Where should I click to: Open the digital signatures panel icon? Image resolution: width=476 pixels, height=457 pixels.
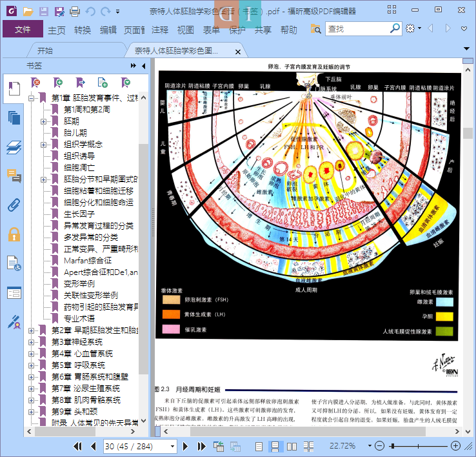pos(14,322)
